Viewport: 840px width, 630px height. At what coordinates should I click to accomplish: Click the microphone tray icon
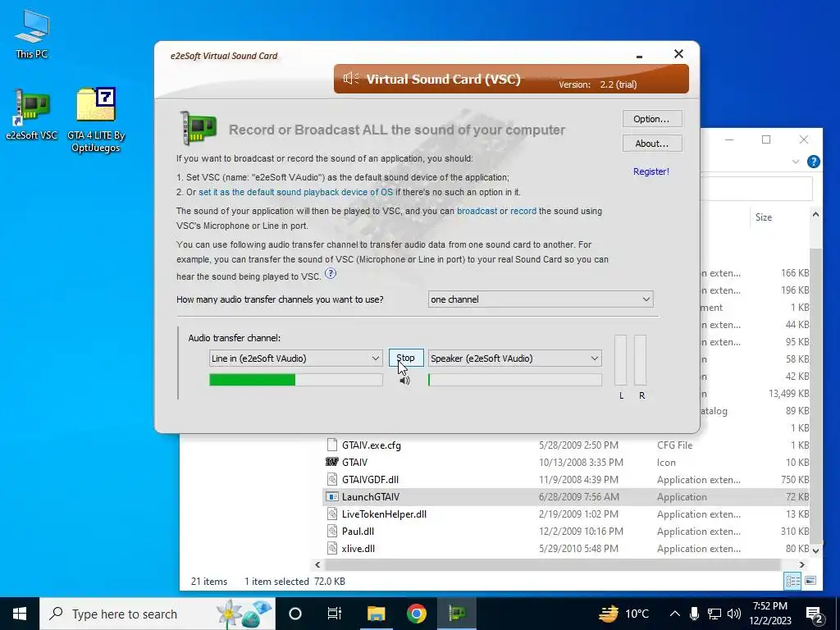(x=694, y=614)
